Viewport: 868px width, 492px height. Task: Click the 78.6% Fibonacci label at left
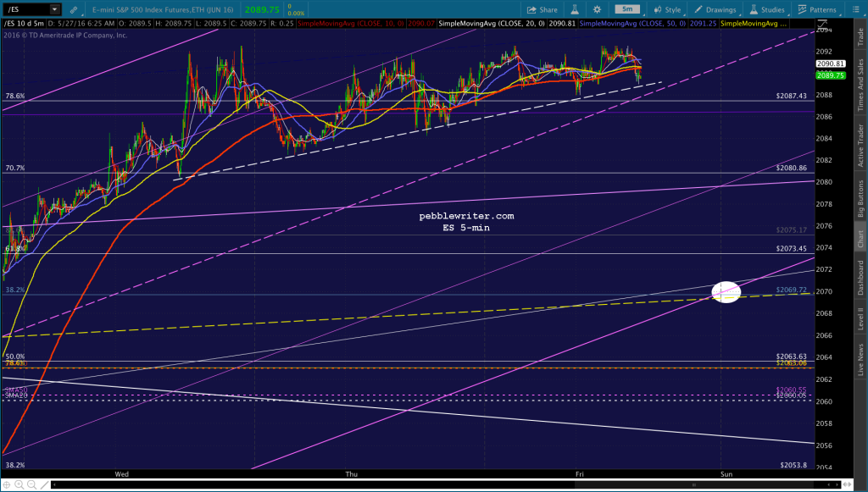point(15,96)
